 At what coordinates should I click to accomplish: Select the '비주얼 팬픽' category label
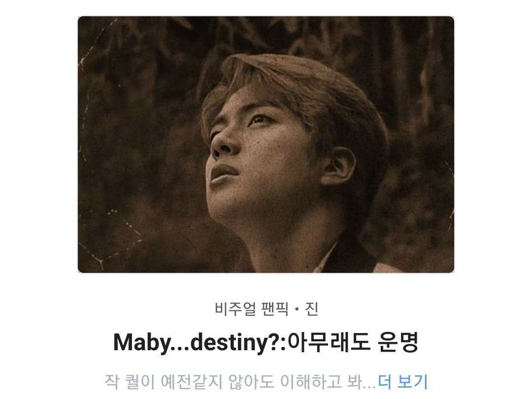point(252,309)
